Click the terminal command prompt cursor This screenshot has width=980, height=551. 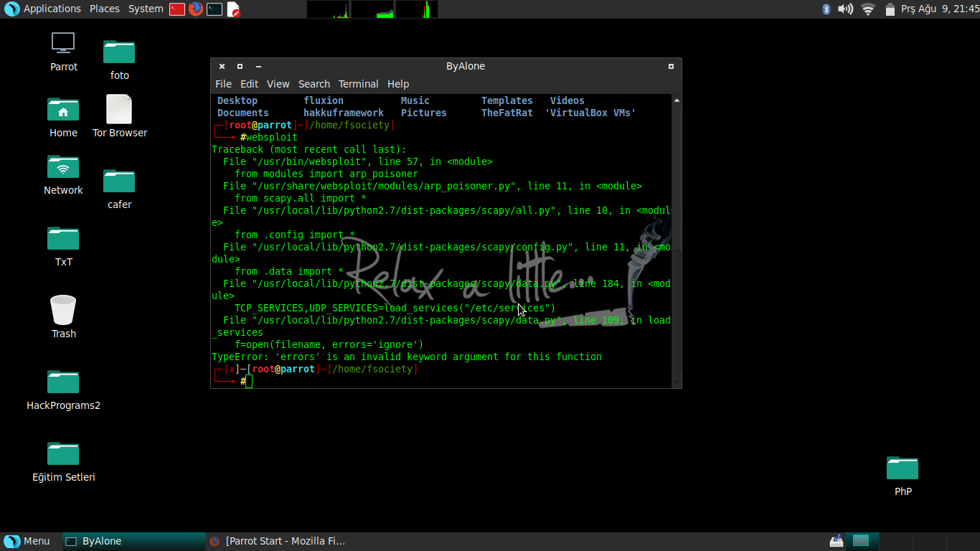[249, 381]
